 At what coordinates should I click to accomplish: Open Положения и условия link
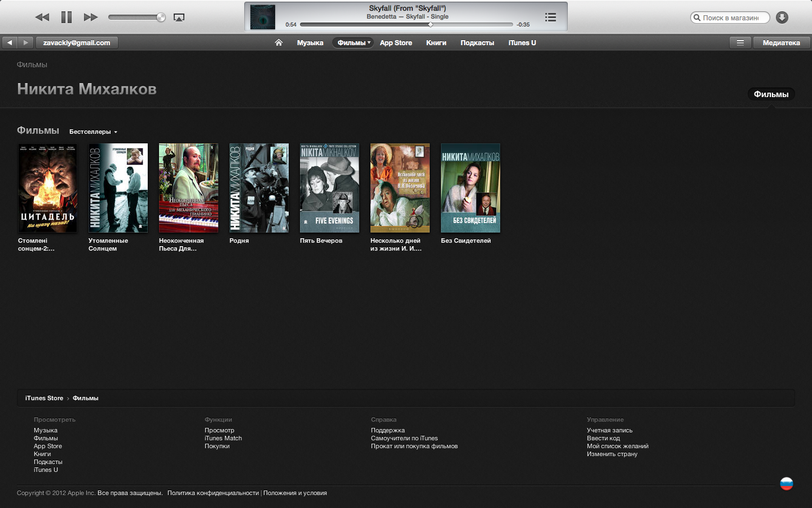click(x=295, y=493)
